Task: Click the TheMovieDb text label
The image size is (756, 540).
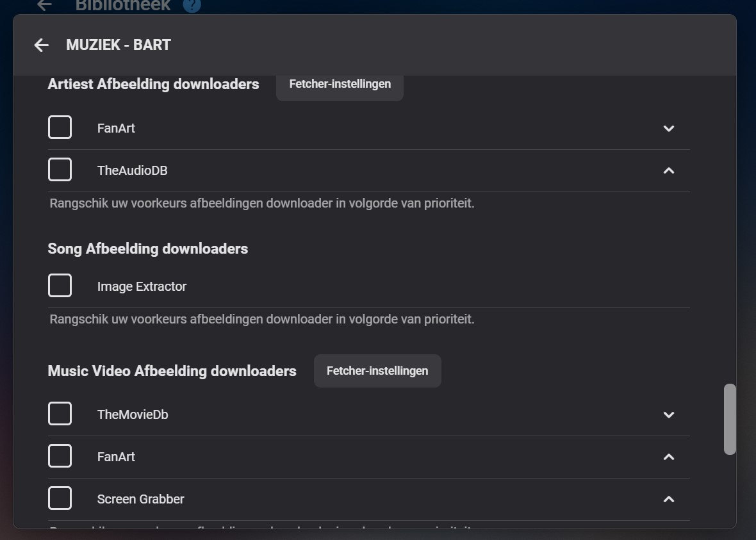Action: click(x=133, y=414)
